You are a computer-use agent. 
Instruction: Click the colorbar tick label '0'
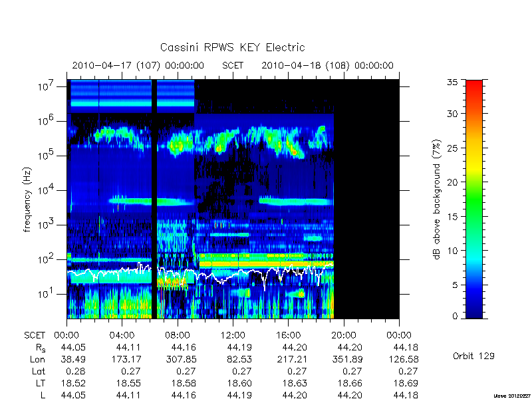(x=455, y=316)
